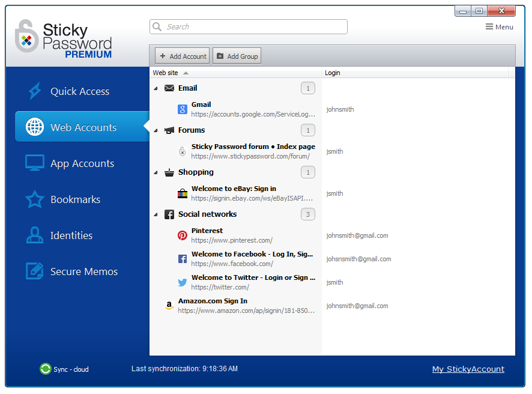Click the Facebook account icon

183,259
